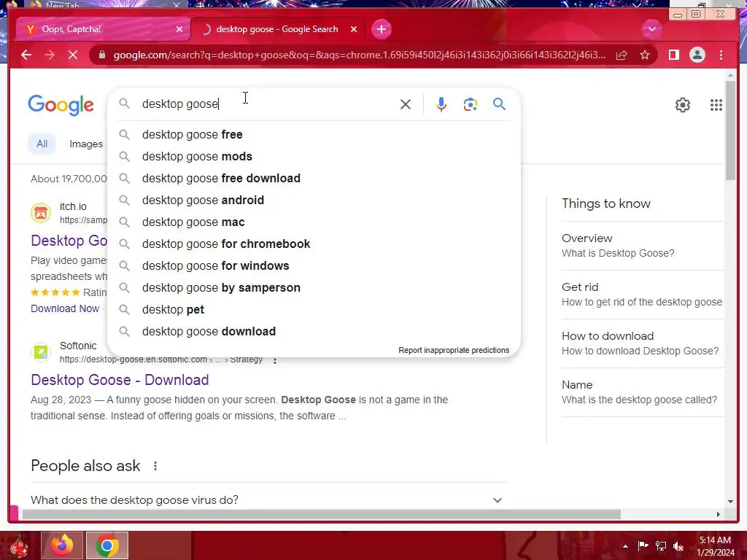
Task: Click Chrome icon in the taskbar
Action: coord(107,545)
